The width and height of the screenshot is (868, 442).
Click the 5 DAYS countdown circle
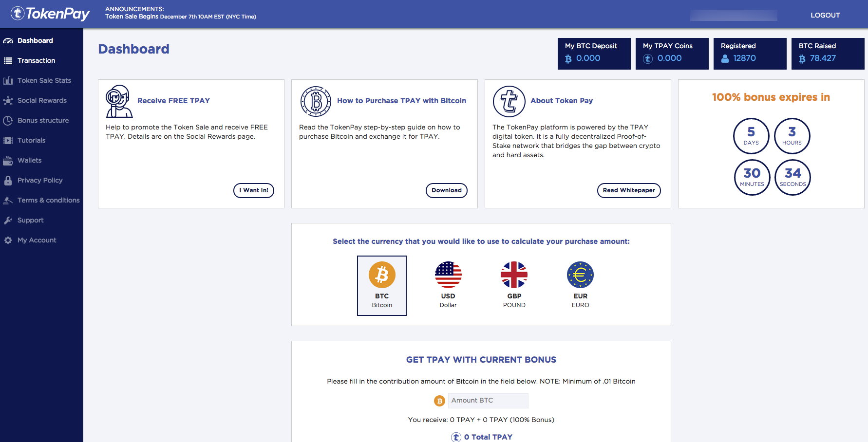pos(751,136)
